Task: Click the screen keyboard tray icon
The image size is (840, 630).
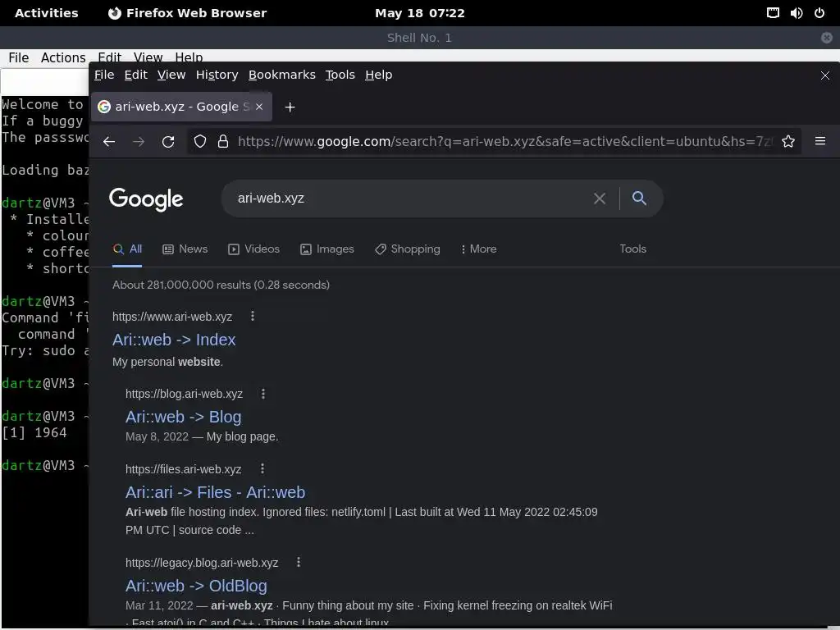Action: (773, 13)
